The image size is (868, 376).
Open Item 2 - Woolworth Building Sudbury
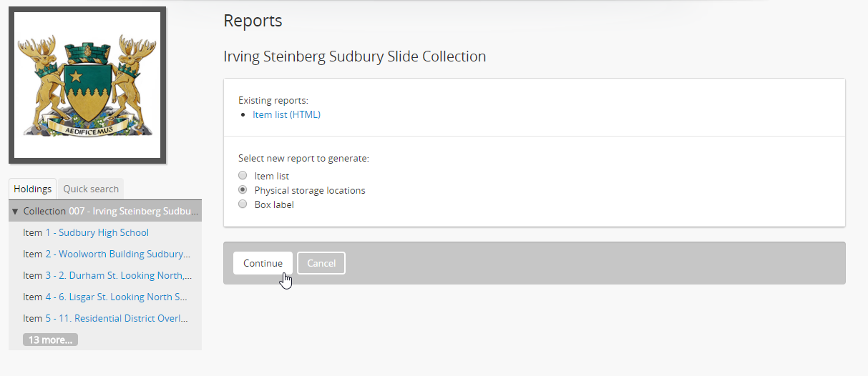tap(118, 254)
